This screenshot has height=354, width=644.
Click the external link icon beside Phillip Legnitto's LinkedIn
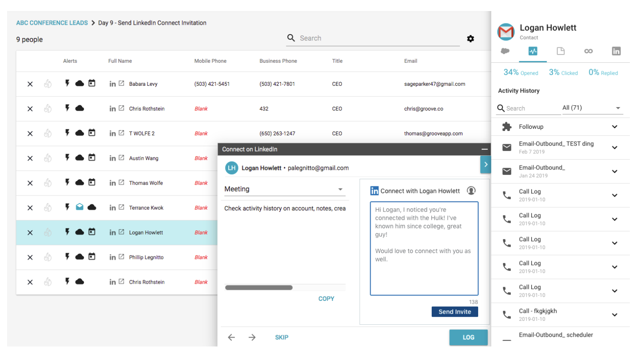coord(120,257)
